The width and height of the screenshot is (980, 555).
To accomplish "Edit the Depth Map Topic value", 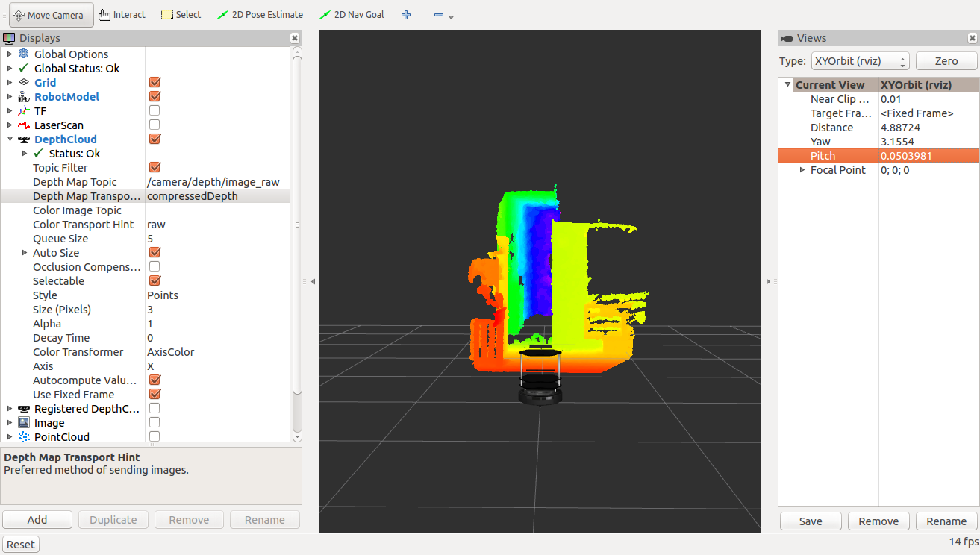I will pos(217,181).
